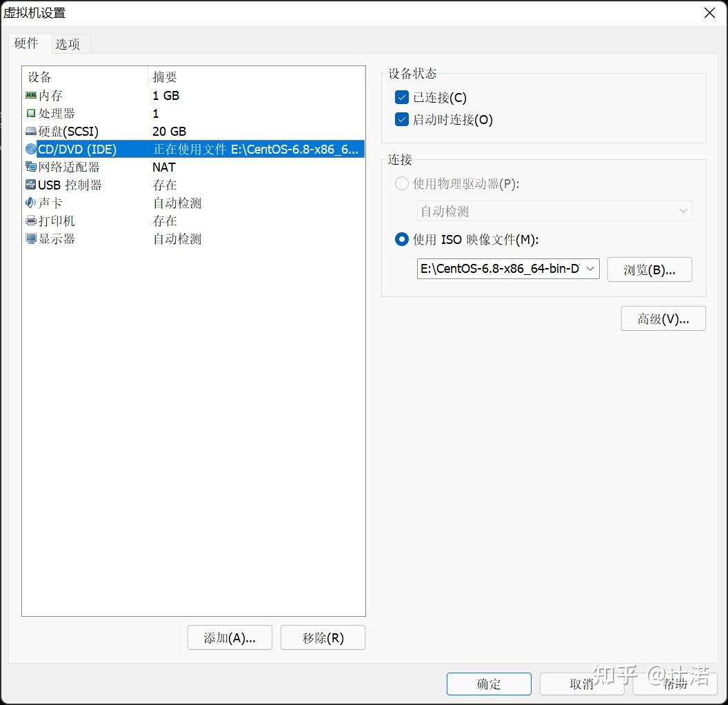
Task: Select the 内存 memory device entry
Action: coord(31,95)
